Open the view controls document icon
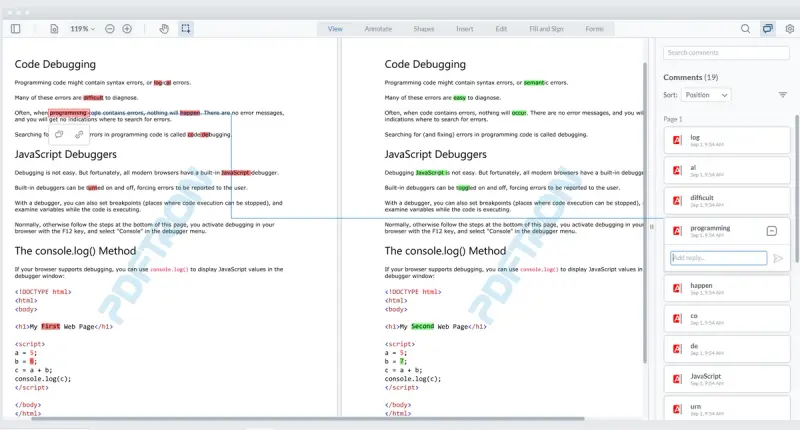Screen dimensions: 800x430 54,29
